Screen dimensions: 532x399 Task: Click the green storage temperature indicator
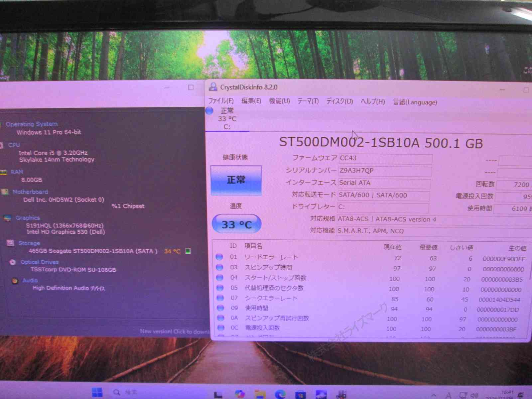[x=188, y=251]
